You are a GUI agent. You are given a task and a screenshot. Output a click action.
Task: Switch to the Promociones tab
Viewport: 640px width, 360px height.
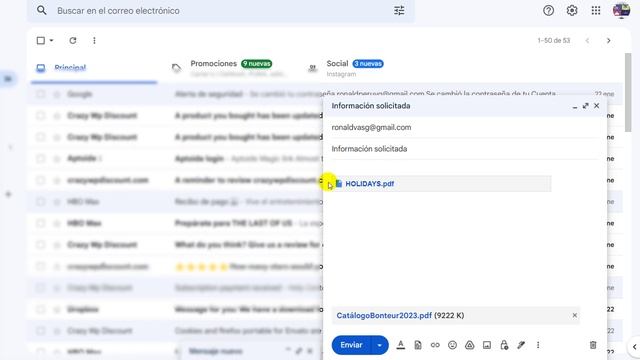[231, 68]
